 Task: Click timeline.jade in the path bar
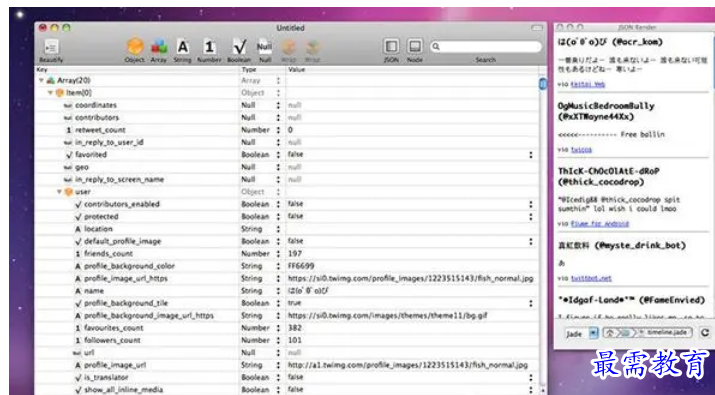point(667,333)
